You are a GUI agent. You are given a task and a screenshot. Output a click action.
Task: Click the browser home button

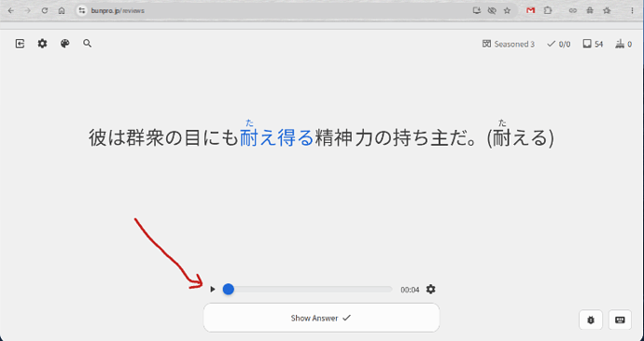click(x=62, y=10)
